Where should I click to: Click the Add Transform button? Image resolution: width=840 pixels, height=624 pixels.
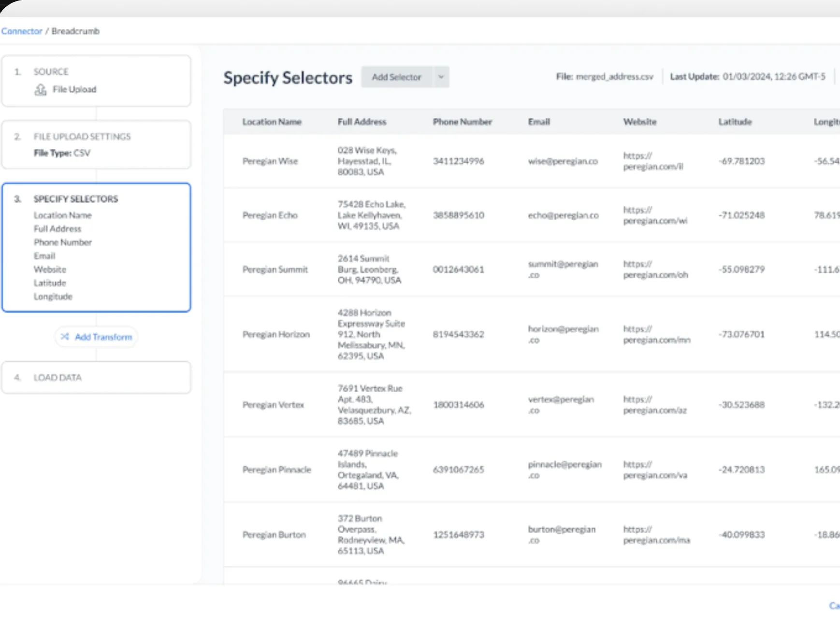pos(96,337)
